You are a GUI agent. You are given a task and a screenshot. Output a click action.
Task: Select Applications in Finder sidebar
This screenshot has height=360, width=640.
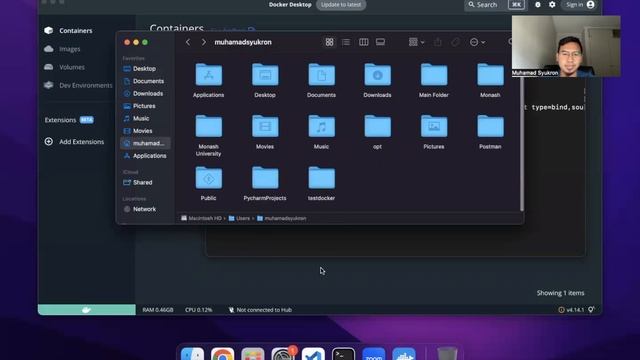pos(145,156)
